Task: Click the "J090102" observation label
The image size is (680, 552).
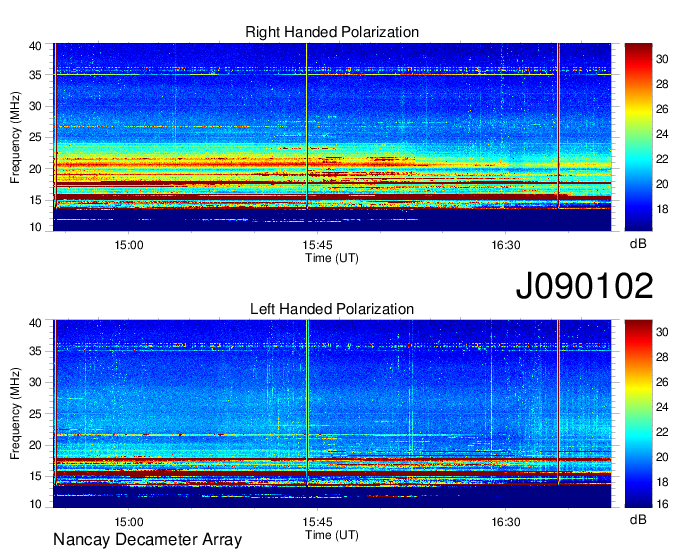Action: tap(584, 286)
